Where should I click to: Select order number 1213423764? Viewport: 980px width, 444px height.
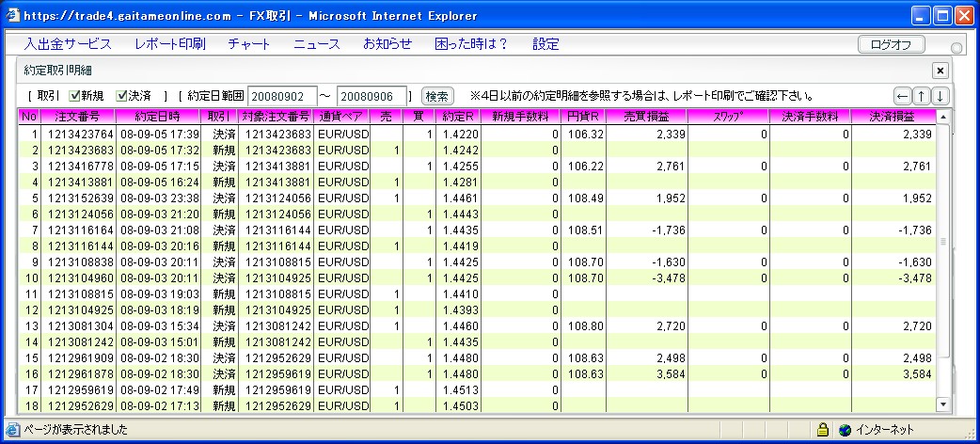[81, 135]
